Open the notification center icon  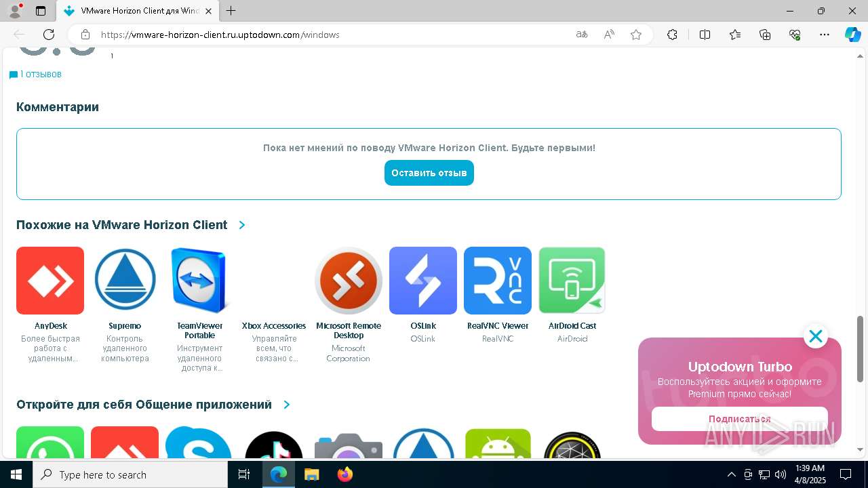pyautogui.click(x=846, y=474)
